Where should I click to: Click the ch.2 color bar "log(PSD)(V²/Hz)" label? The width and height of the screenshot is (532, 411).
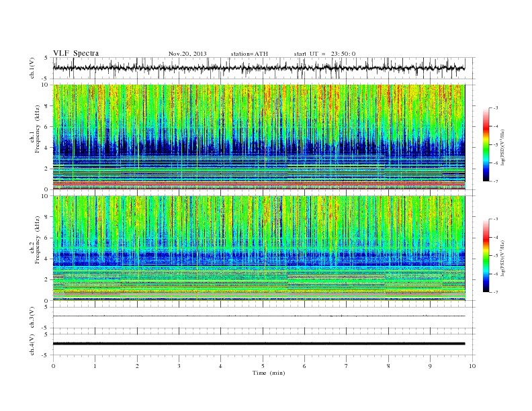coord(504,259)
